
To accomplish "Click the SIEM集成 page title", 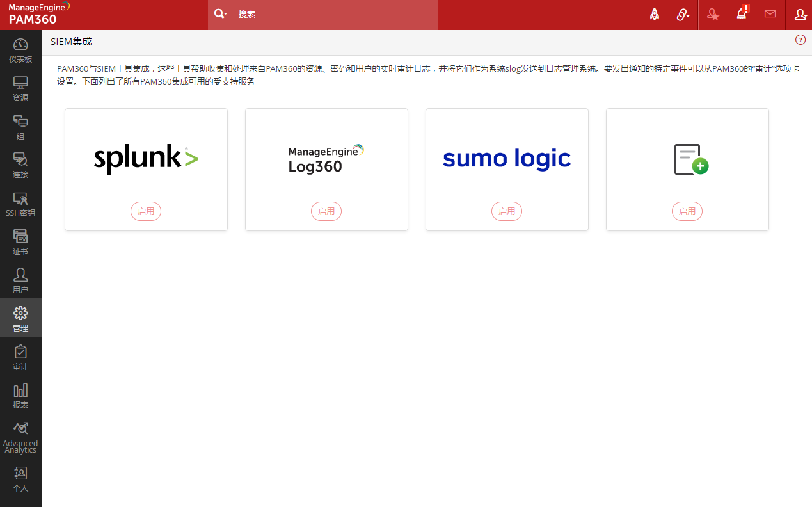I will 71,42.
